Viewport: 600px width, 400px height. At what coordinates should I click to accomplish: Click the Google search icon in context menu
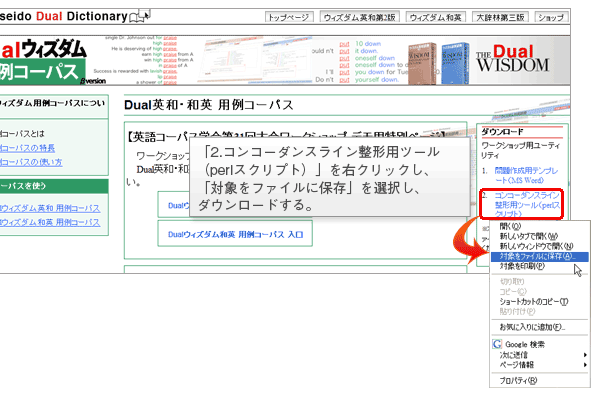click(x=497, y=344)
